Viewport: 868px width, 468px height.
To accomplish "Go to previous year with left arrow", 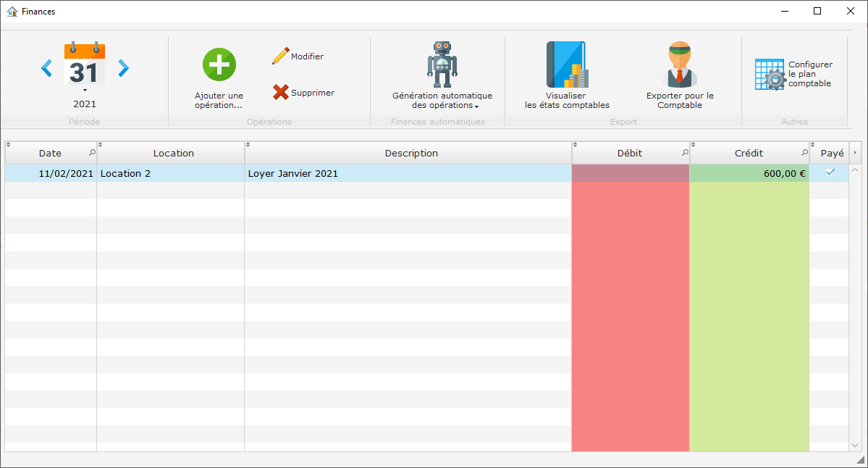I will click(x=46, y=68).
